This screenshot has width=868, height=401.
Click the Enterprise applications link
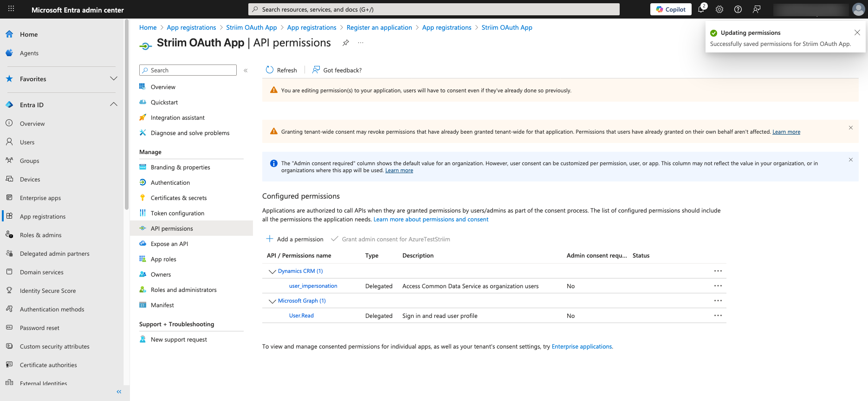[582, 347]
